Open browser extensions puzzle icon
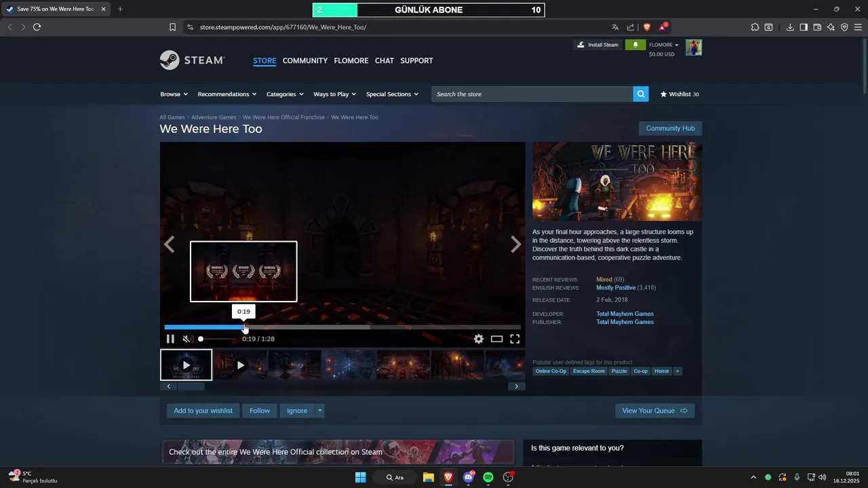 click(x=755, y=27)
